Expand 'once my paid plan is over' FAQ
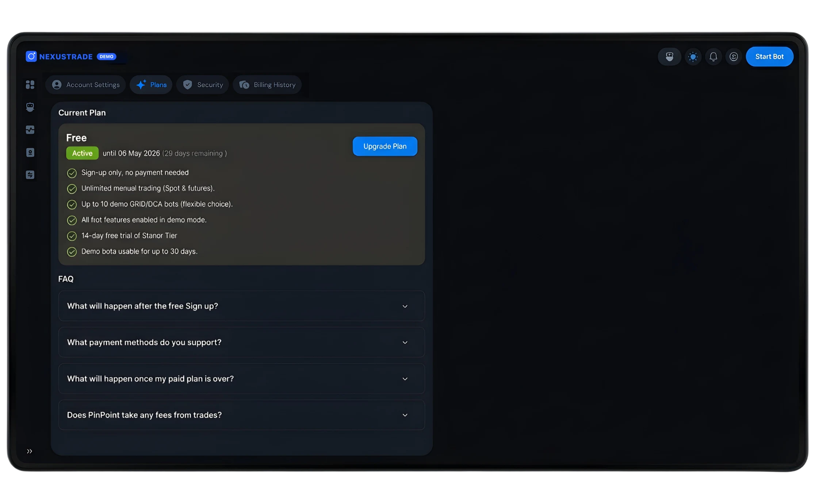Image resolution: width=815 pixels, height=504 pixels. [241, 379]
